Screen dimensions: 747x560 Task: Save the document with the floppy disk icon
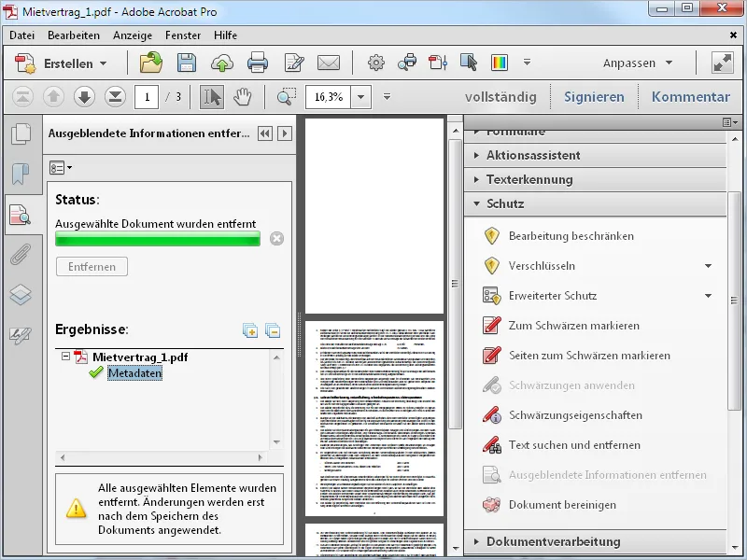[x=186, y=63]
